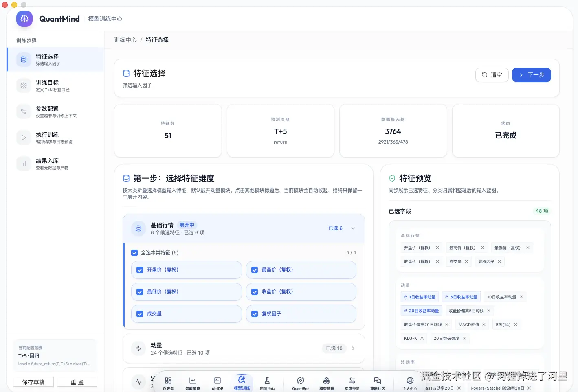This screenshot has width=578, height=392.
Task: Expand 动量 module chevron
Action: tap(353, 348)
